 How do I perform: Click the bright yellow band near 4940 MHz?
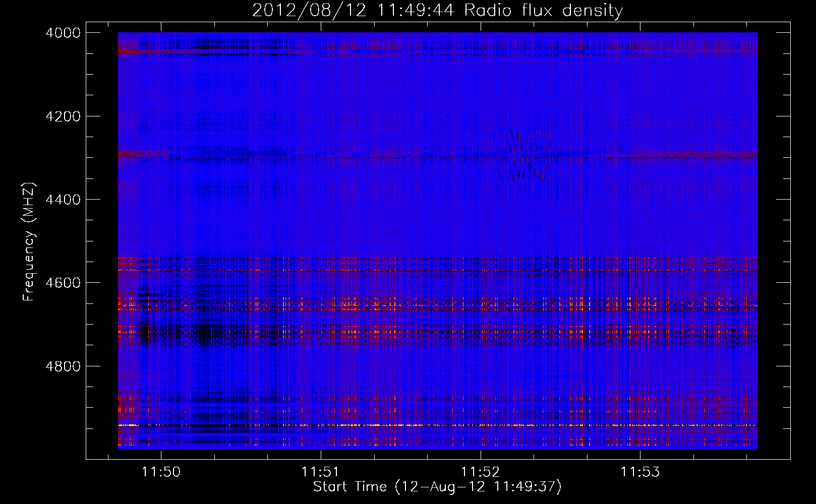pyautogui.click(x=437, y=425)
